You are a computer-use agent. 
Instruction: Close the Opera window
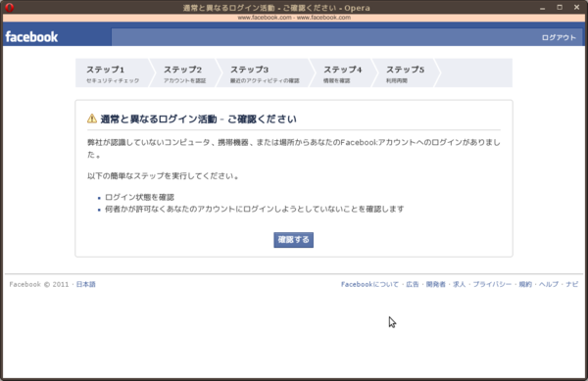pyautogui.click(x=577, y=7)
